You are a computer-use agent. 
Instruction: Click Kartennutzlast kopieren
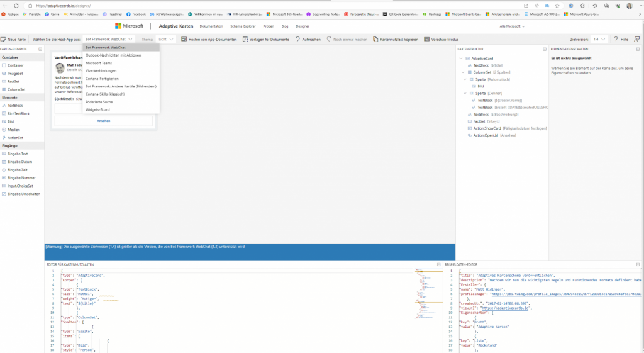point(396,40)
